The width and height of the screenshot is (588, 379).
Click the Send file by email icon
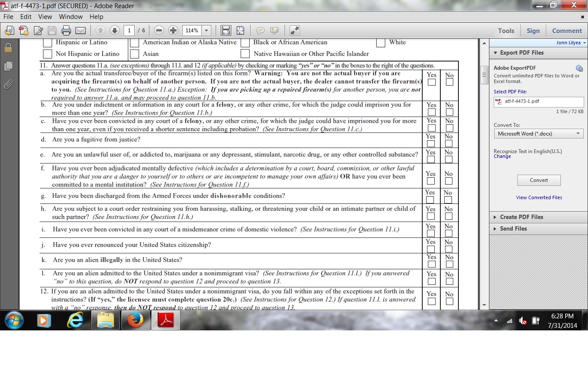tap(80, 31)
